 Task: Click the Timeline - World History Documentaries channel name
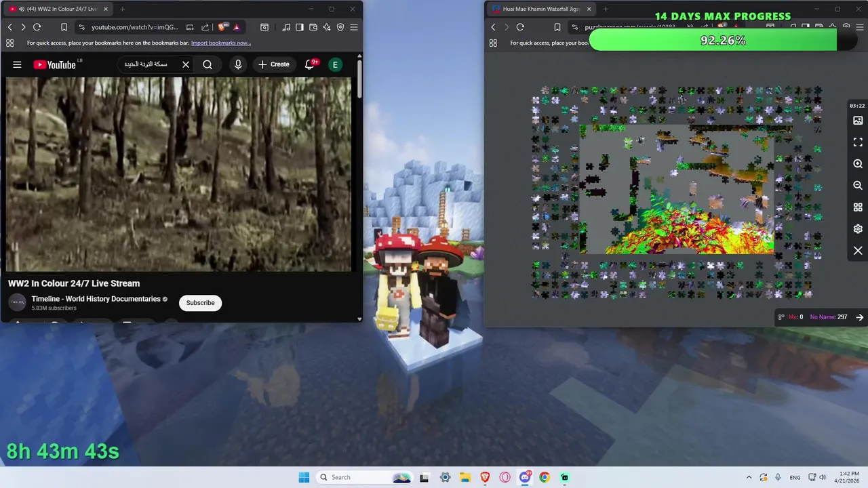(96, 299)
